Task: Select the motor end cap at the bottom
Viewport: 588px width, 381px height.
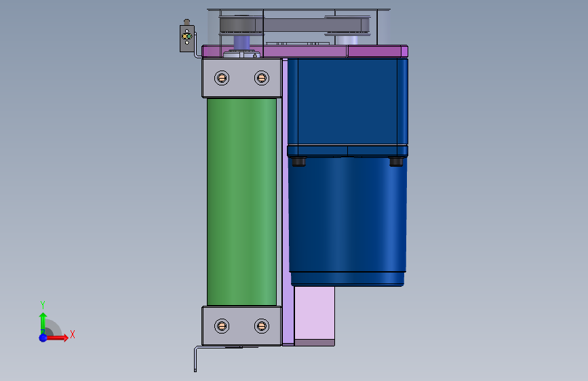Action: [348, 279]
